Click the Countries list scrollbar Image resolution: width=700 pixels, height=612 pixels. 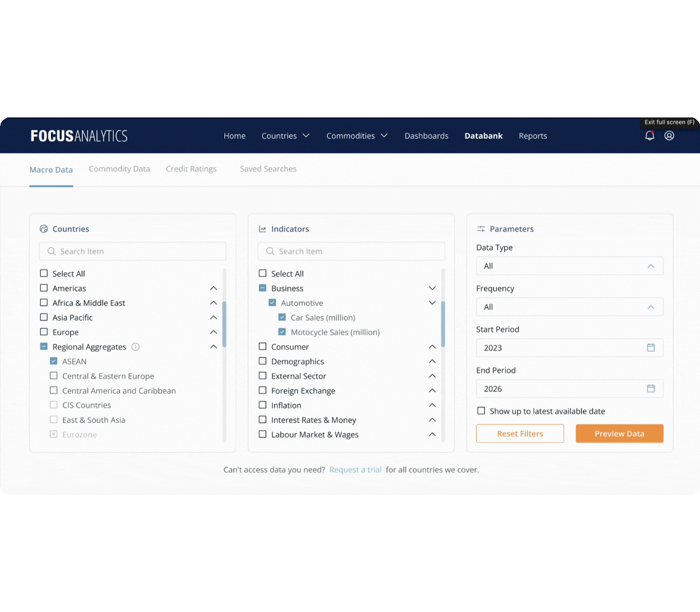(x=224, y=324)
